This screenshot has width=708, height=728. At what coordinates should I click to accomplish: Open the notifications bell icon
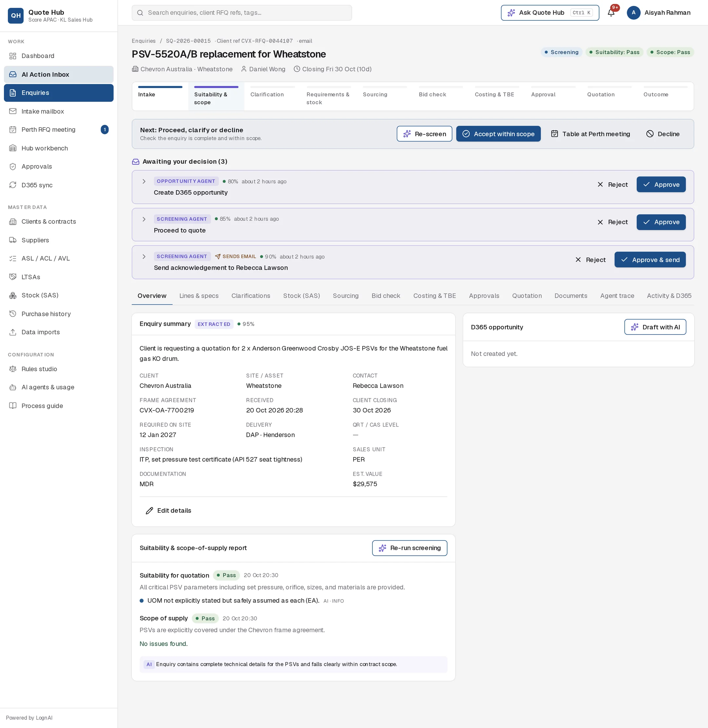[611, 13]
